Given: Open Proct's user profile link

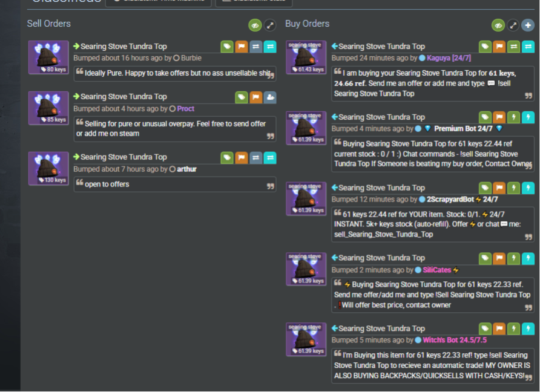Looking at the screenshot, I should coord(186,109).
